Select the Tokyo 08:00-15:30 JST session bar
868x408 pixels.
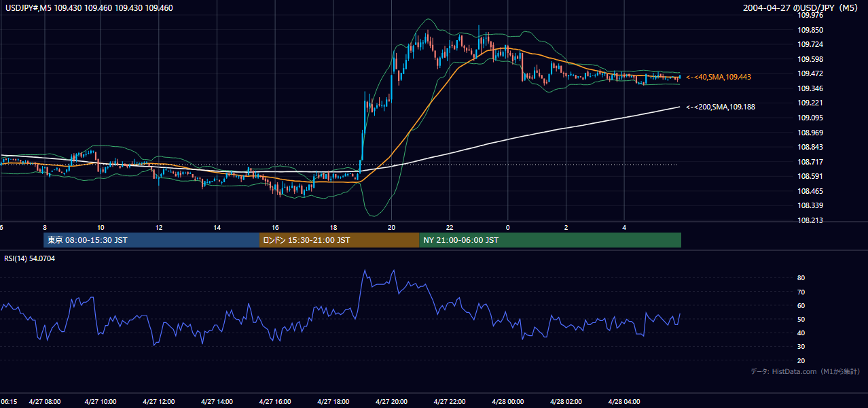pos(151,240)
